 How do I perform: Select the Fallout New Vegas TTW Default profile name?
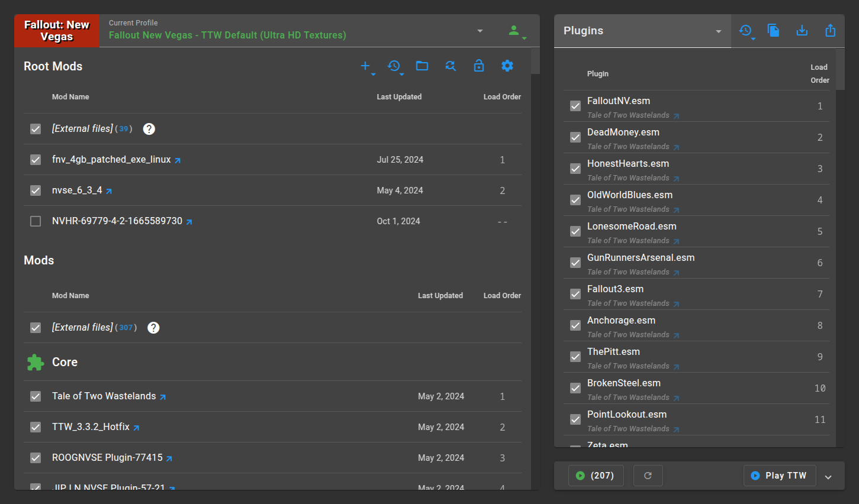coord(227,35)
